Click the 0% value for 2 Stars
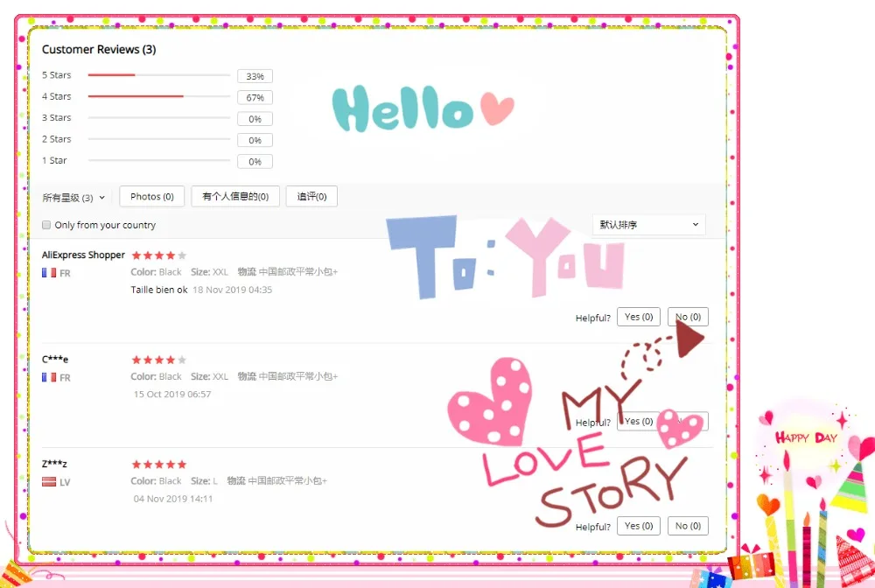The height and width of the screenshot is (588, 875). 255,140
